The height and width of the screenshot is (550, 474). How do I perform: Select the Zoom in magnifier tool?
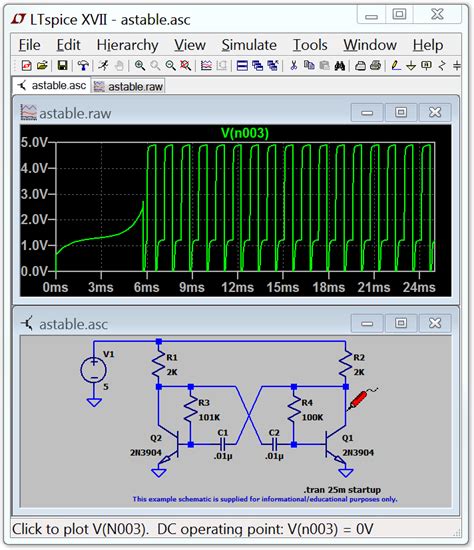(140, 66)
